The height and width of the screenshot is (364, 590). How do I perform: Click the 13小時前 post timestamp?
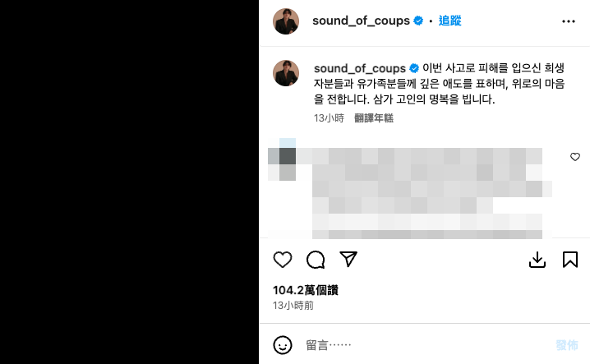(293, 306)
